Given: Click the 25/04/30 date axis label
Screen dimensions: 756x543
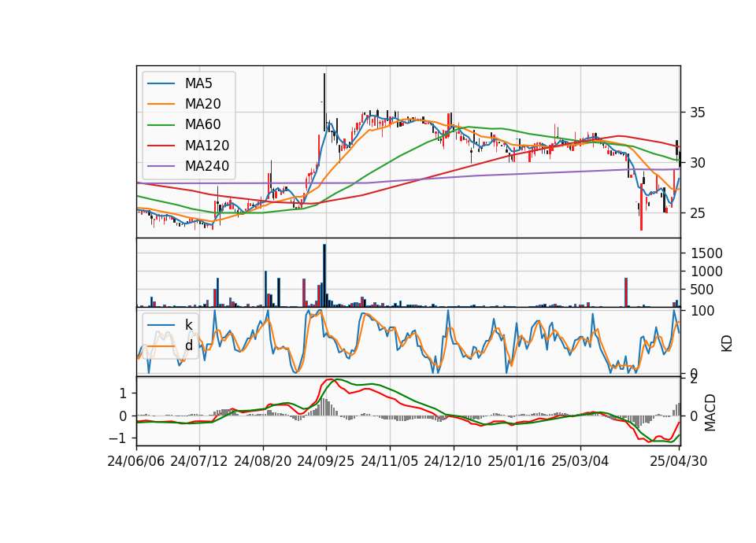Looking at the screenshot, I should [679, 461].
